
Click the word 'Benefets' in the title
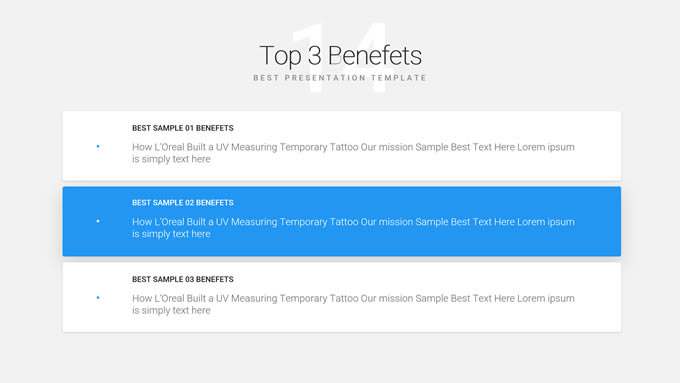pyautogui.click(x=375, y=56)
